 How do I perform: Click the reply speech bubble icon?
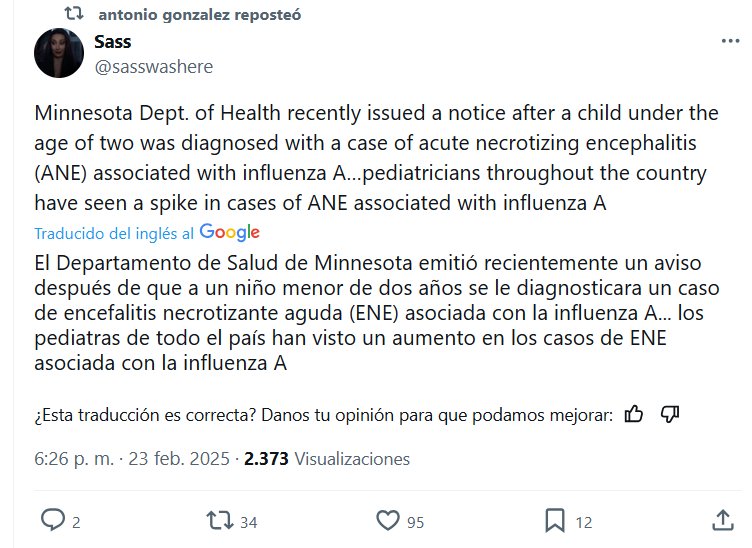click(x=52, y=520)
